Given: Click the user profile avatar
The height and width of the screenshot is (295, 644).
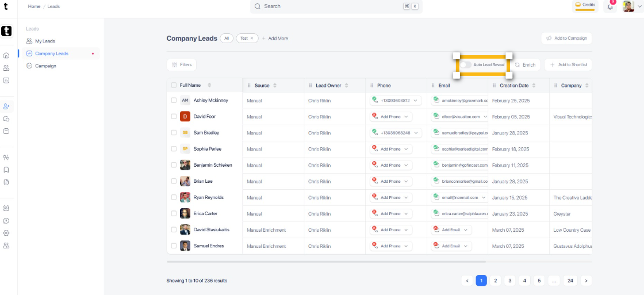Looking at the screenshot, I should point(628,6).
